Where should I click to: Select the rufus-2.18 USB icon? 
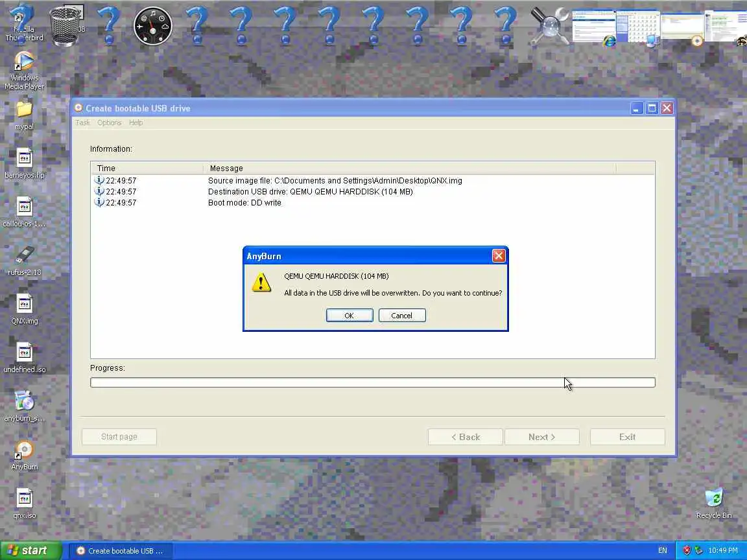pyautogui.click(x=24, y=261)
